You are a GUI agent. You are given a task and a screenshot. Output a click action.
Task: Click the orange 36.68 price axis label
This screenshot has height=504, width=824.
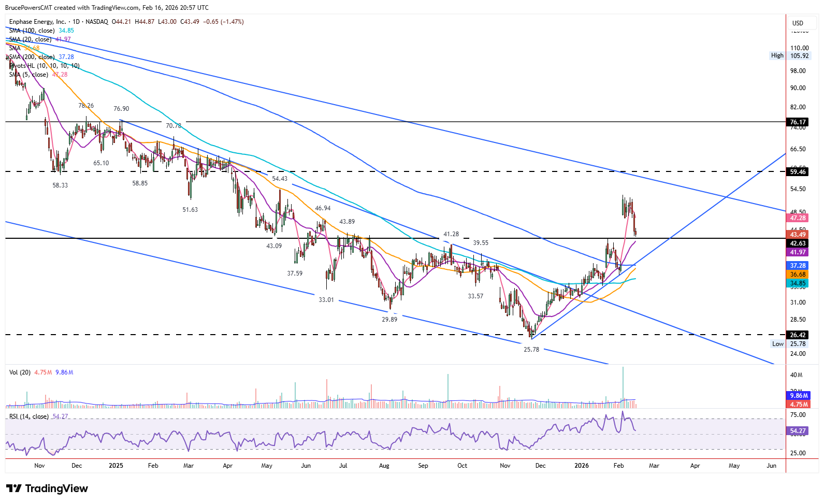798,275
